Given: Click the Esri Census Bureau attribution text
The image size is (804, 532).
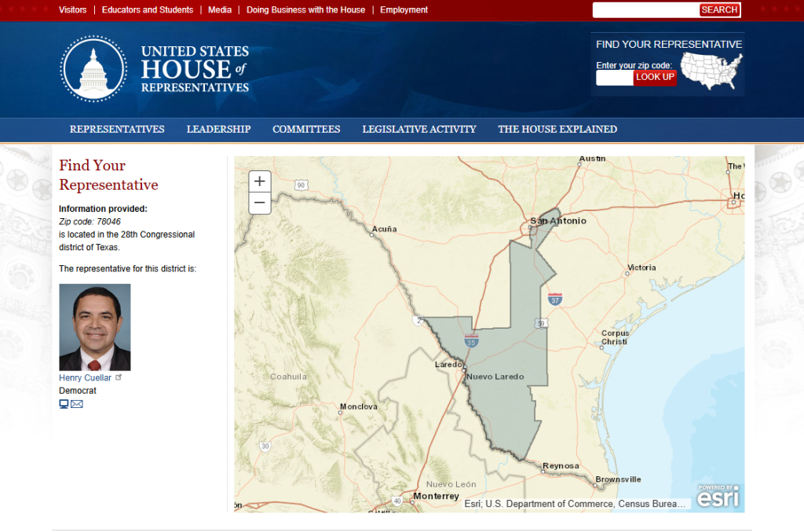Looking at the screenshot, I should click(575, 504).
